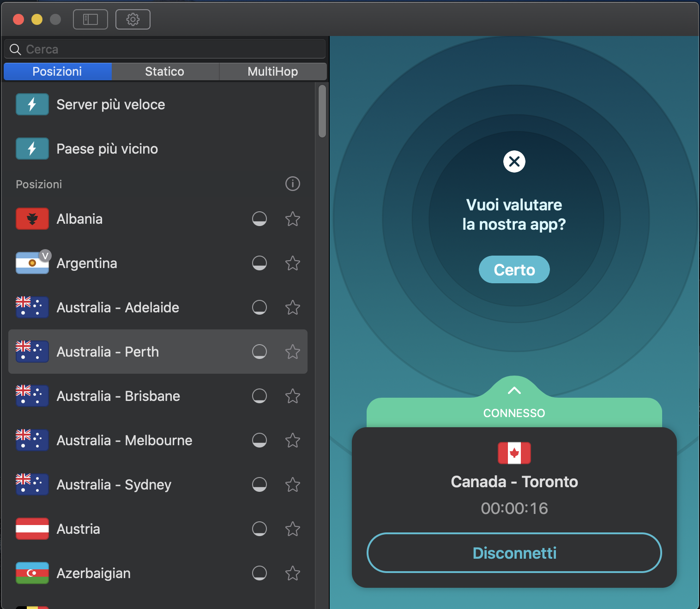
Task: Switch to the Statico tab
Action: click(164, 71)
